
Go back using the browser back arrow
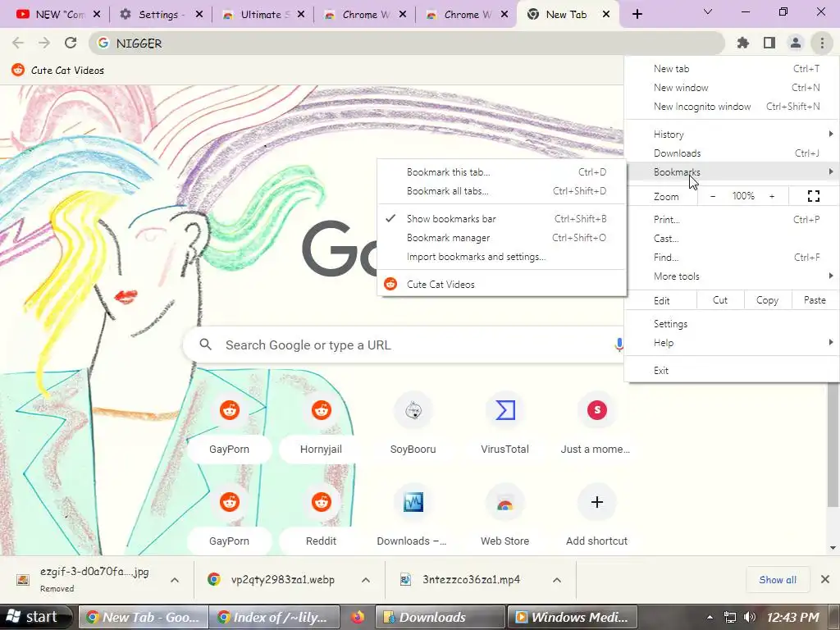click(x=18, y=43)
